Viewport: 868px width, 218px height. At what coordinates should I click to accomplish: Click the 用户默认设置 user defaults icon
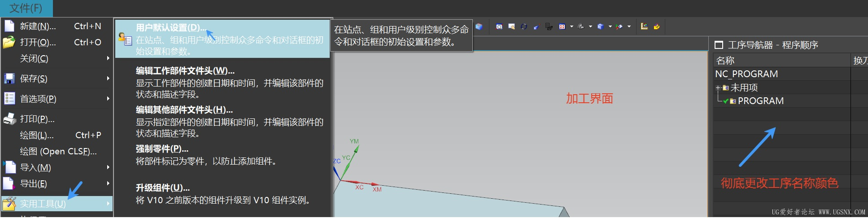(125, 39)
